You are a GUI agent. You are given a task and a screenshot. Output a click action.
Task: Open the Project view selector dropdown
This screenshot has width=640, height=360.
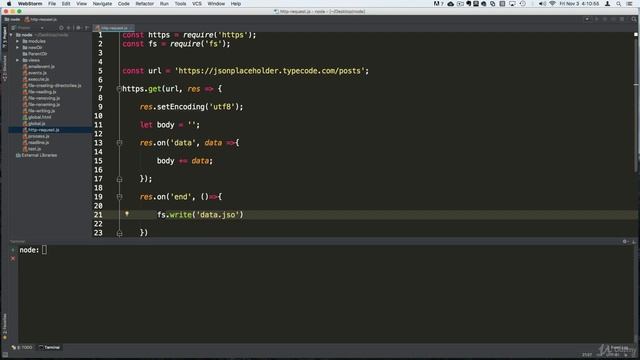pyautogui.click(x=27, y=28)
